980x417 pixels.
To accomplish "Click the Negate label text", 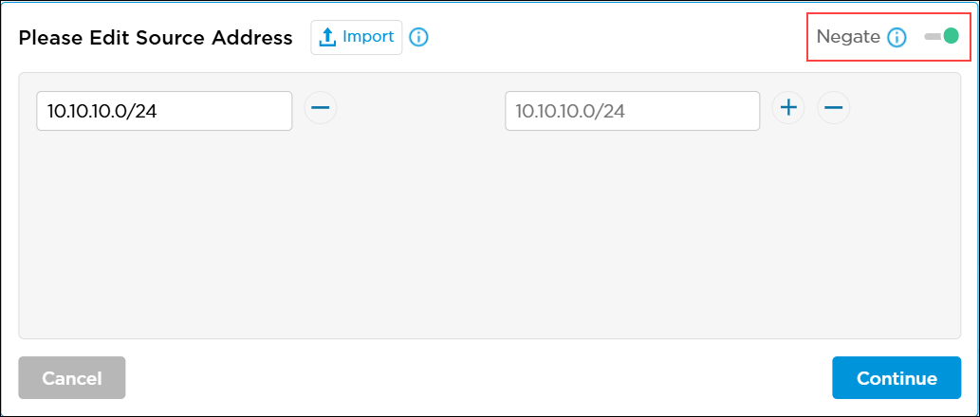I will coord(848,38).
